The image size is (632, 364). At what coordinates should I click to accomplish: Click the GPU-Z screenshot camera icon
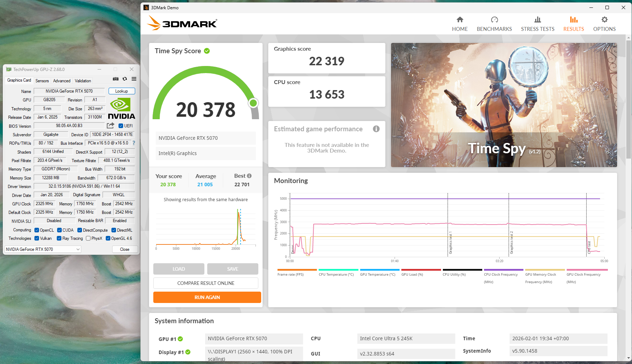pos(116,79)
